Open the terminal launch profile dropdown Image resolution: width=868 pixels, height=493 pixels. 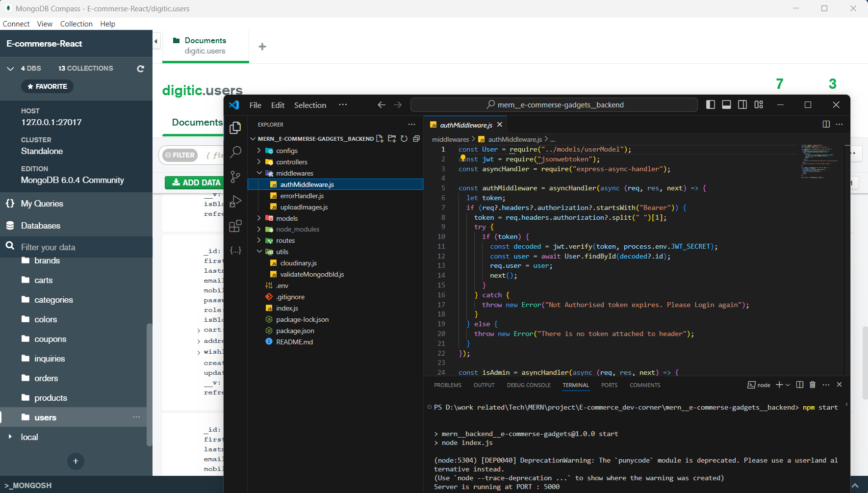(788, 385)
